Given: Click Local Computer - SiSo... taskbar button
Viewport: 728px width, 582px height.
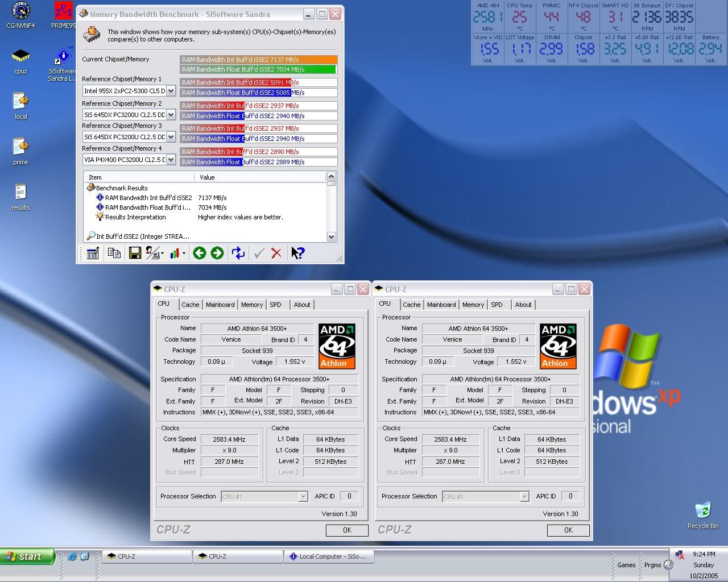Looking at the screenshot, I should coord(329,557).
